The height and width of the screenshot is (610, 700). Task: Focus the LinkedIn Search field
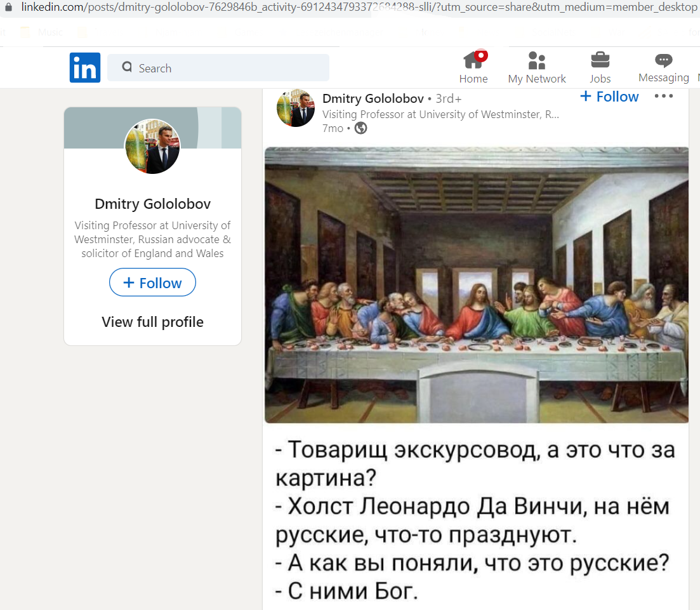(x=218, y=67)
